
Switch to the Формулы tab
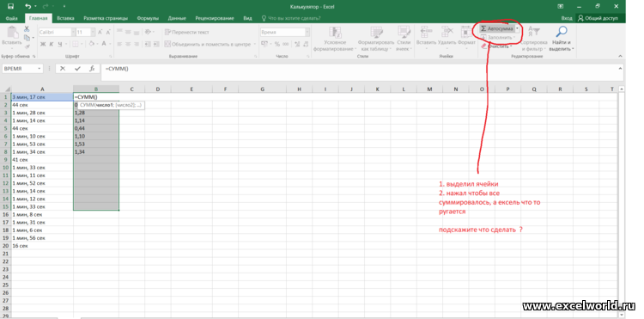(148, 19)
